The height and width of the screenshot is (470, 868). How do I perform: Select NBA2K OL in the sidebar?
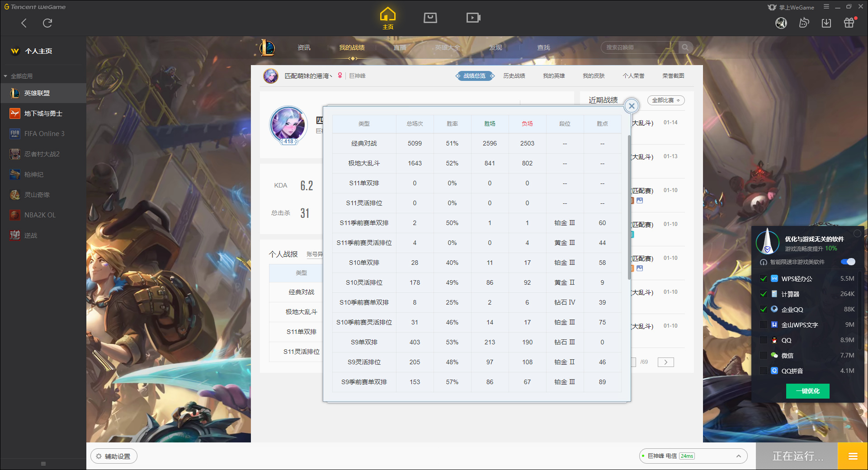43,215
